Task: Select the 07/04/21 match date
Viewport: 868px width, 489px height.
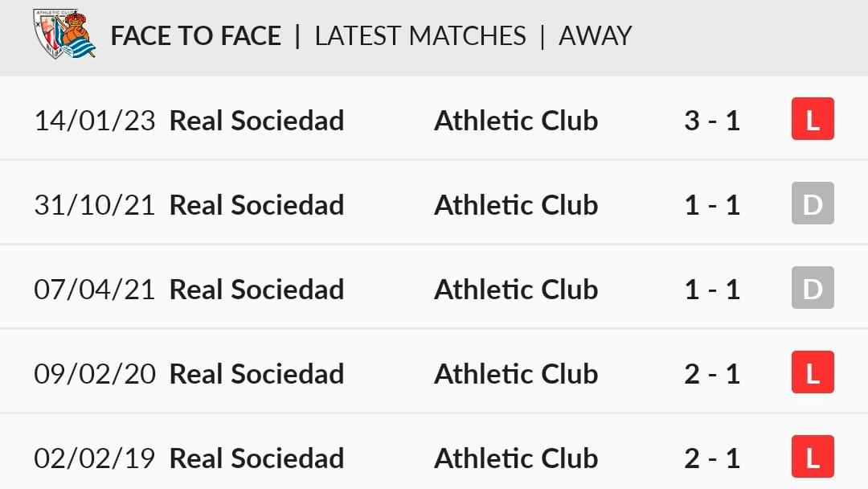Action: click(95, 290)
